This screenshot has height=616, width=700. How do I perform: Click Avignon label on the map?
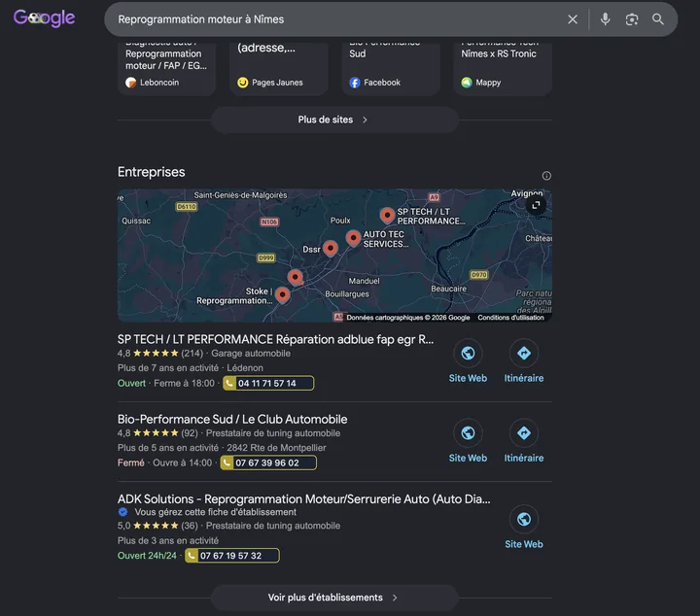(527, 193)
